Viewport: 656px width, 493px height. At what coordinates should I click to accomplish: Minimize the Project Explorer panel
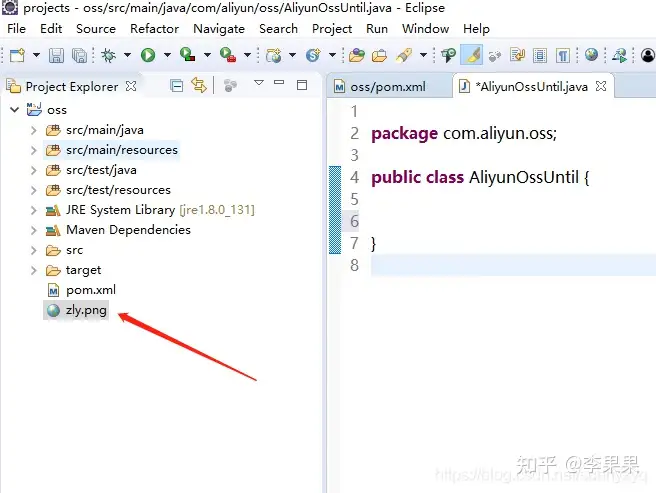coord(279,82)
